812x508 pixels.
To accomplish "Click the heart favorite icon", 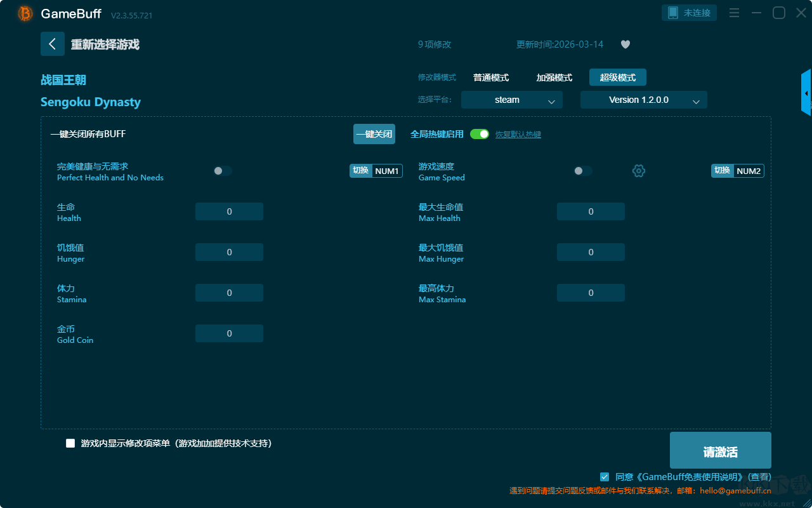I will coord(625,44).
